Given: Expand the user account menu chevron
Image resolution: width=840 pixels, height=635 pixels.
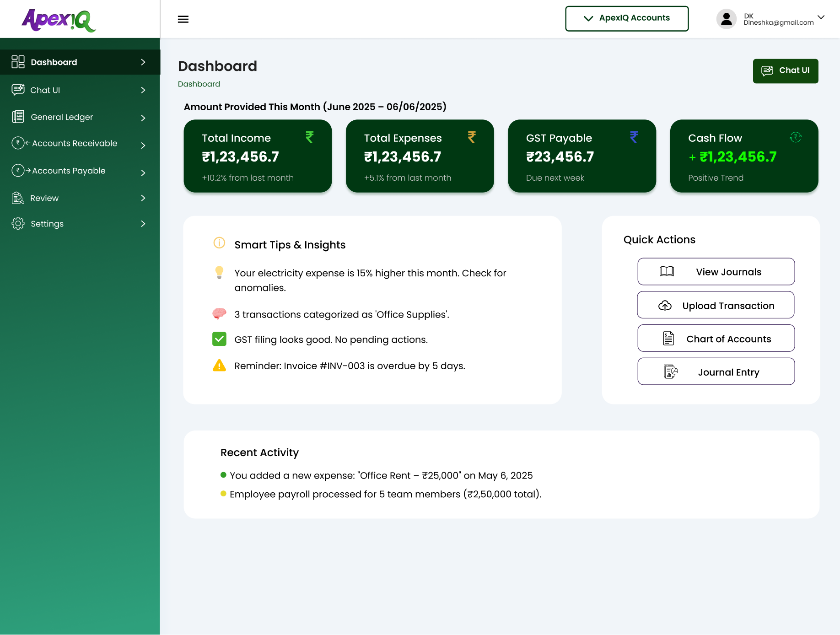Looking at the screenshot, I should [x=821, y=17].
